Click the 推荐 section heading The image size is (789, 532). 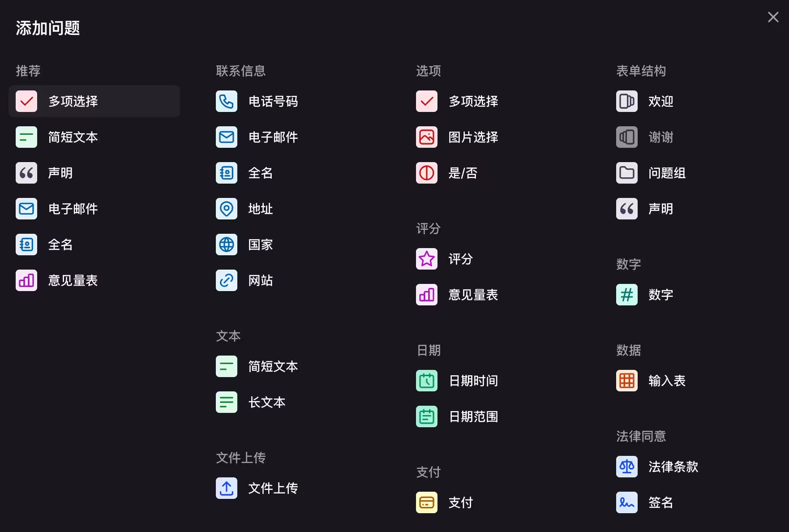28,71
